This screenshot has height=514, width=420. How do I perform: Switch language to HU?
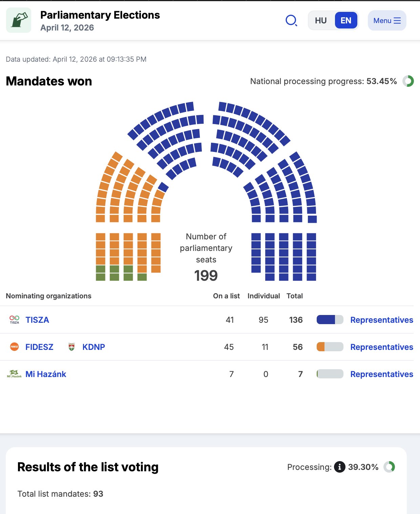pyautogui.click(x=321, y=21)
